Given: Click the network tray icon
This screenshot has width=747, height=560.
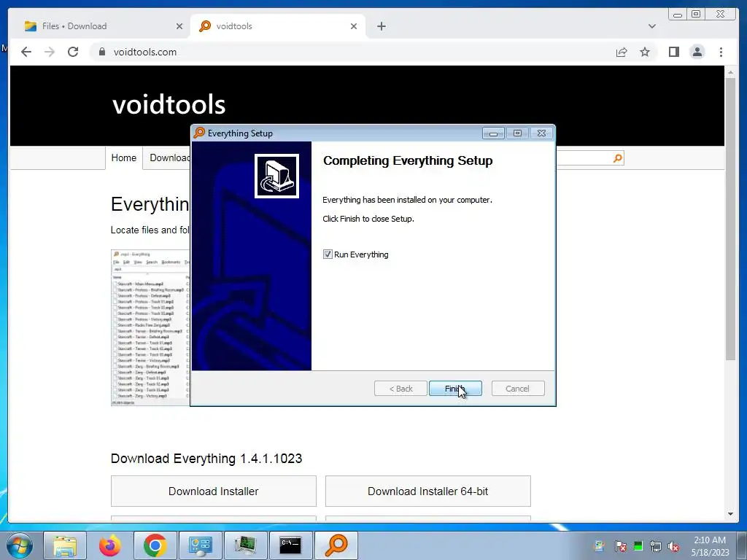Looking at the screenshot, I should tap(656, 546).
